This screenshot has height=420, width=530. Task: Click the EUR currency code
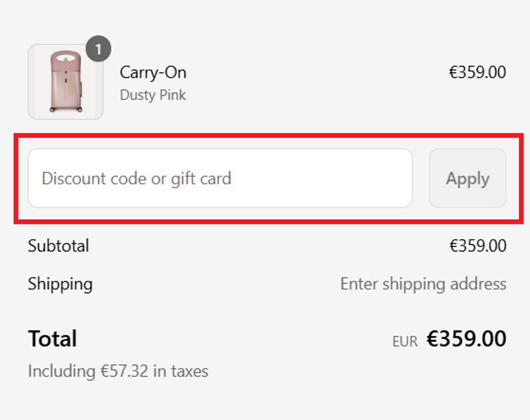click(x=405, y=341)
